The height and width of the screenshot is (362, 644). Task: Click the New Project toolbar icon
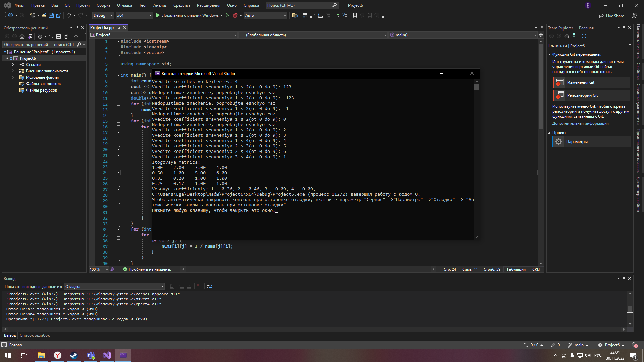click(x=33, y=15)
